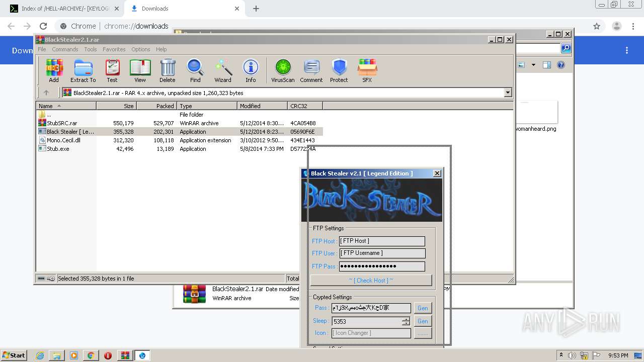Select the Black Stealer application file

pos(180,132)
